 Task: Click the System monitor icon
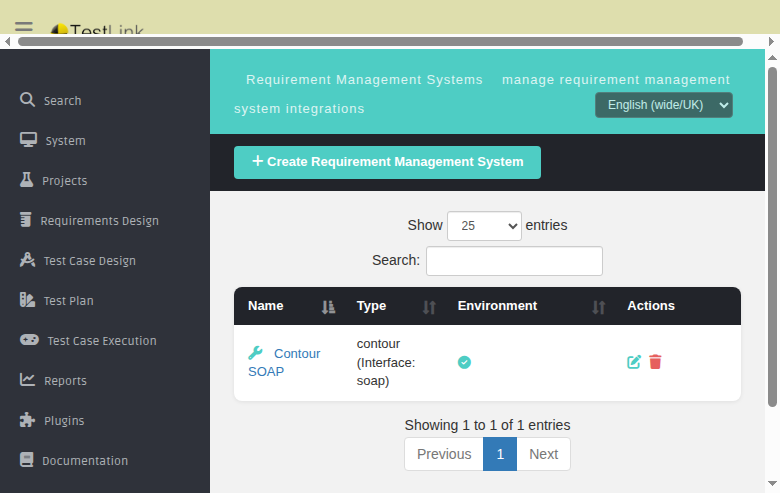[28, 140]
